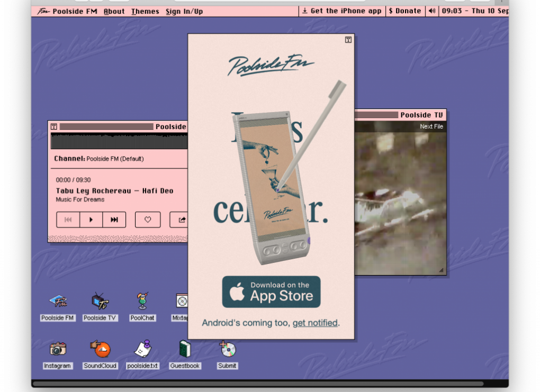Click the Poolside FM script logo in promo
The height and width of the screenshot is (392, 540).
pyautogui.click(x=271, y=65)
